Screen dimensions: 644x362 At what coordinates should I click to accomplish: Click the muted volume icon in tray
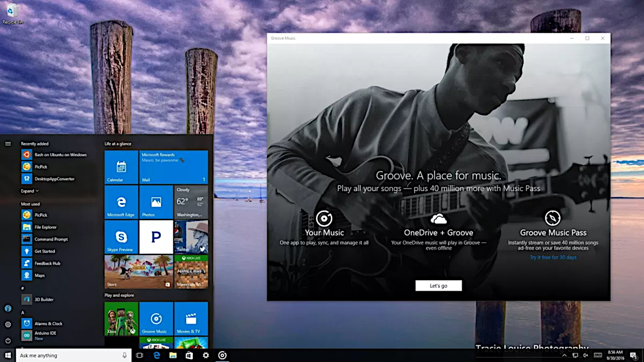coord(586,355)
